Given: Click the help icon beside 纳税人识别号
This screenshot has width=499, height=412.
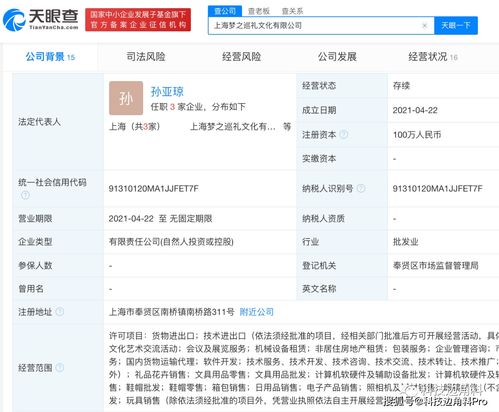Looking at the screenshot, I should point(361,188).
